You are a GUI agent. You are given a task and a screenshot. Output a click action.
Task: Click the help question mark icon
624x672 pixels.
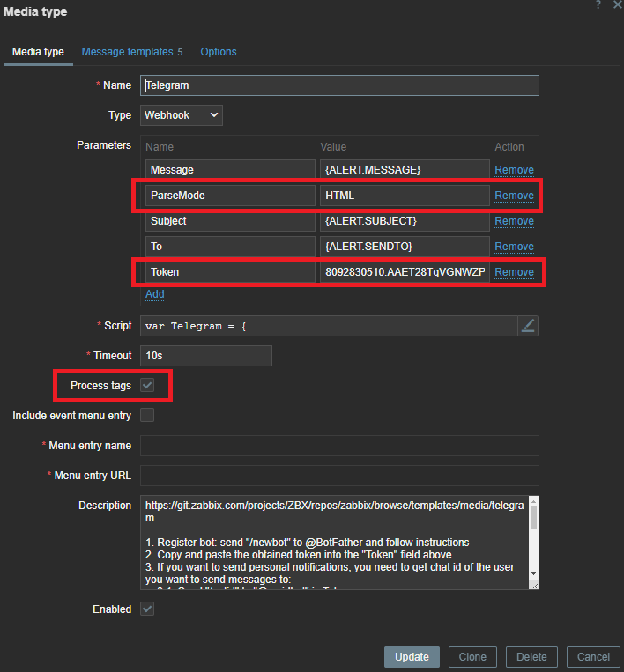598,4
